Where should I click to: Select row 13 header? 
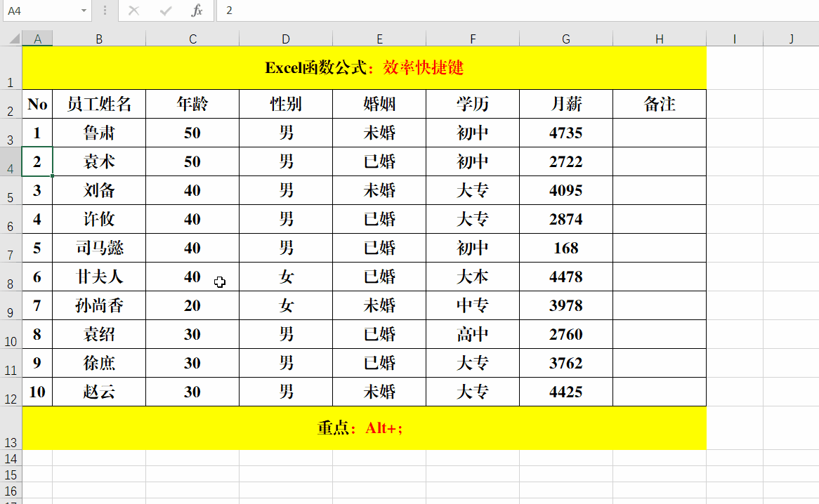[x=11, y=429]
